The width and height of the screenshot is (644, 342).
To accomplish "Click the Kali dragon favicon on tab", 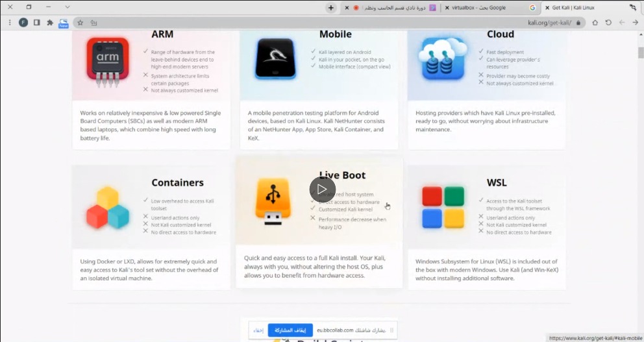I will coord(632,7).
